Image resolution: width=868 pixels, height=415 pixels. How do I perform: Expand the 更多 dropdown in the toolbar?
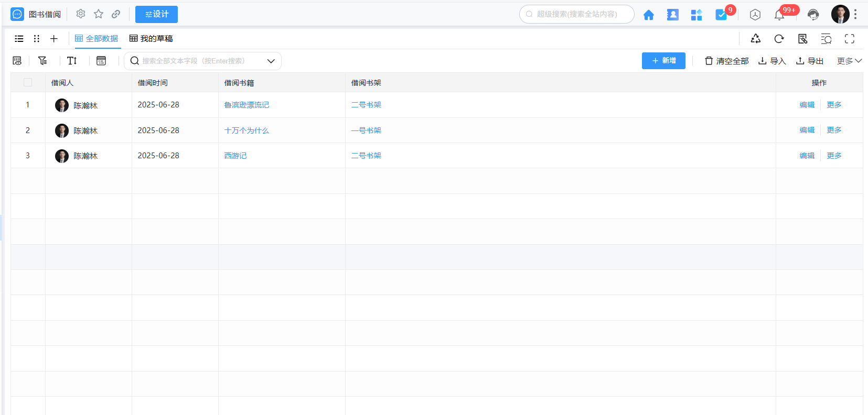tap(849, 61)
